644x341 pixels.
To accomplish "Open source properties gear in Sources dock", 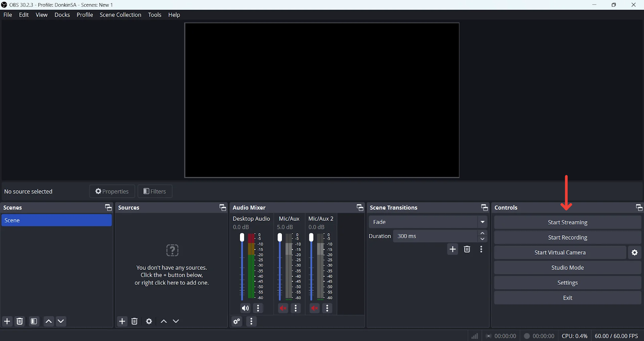I will tap(149, 321).
